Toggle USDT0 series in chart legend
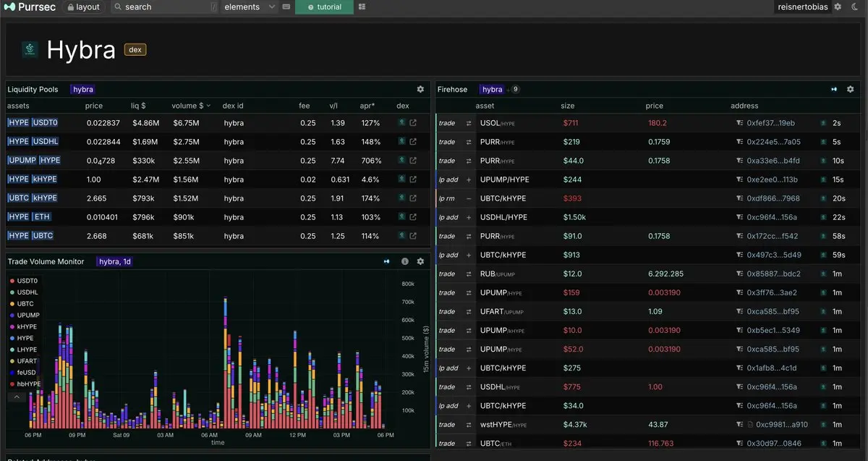The height and width of the screenshot is (461, 868). point(24,281)
